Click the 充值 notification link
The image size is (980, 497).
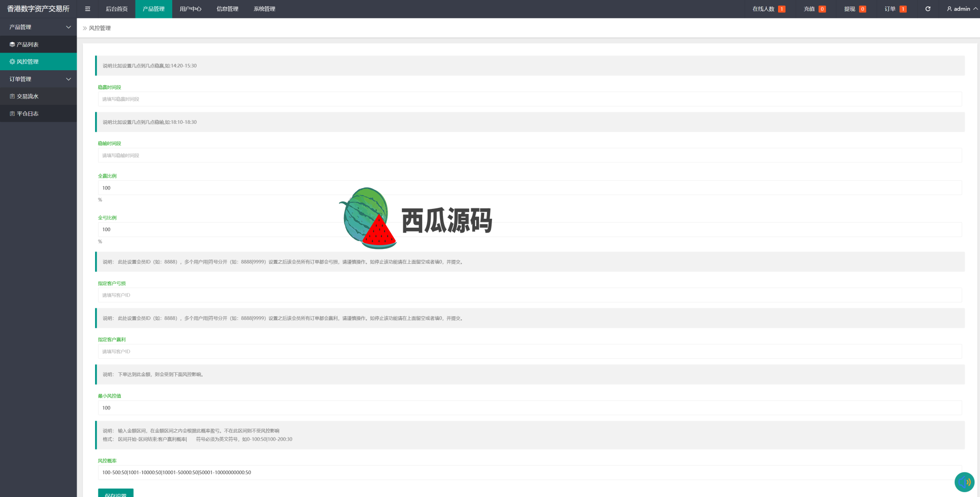coord(815,9)
